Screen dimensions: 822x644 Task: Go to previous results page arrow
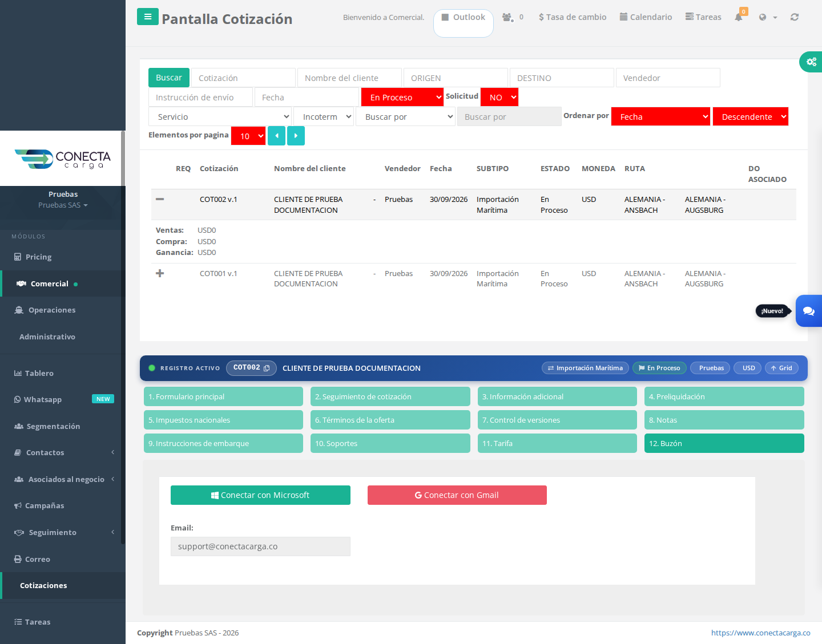(x=276, y=136)
